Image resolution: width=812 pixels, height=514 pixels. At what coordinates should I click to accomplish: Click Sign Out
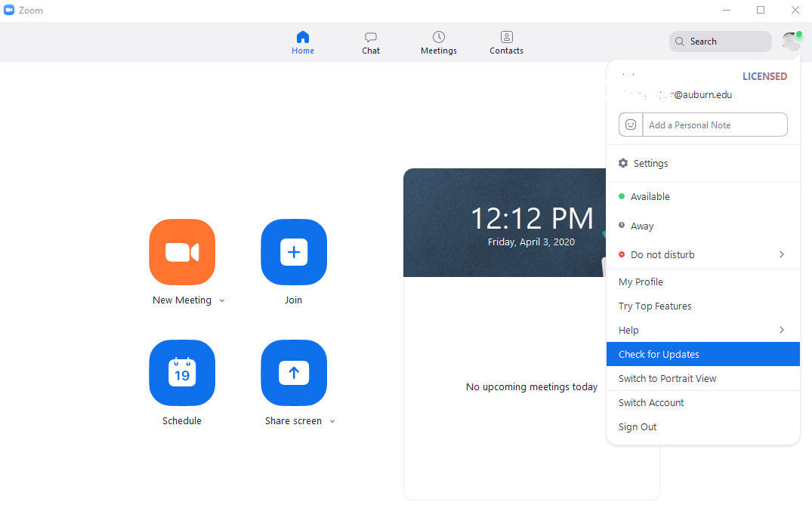[702, 427]
